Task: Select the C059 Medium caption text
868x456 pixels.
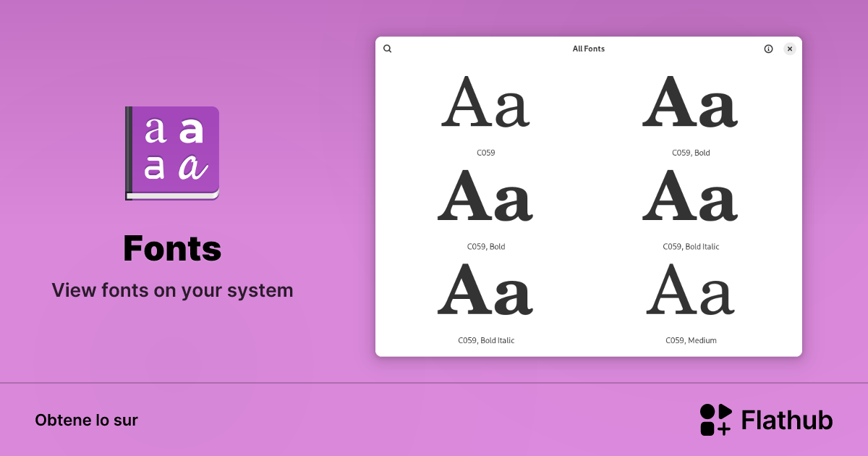Action: (x=690, y=340)
